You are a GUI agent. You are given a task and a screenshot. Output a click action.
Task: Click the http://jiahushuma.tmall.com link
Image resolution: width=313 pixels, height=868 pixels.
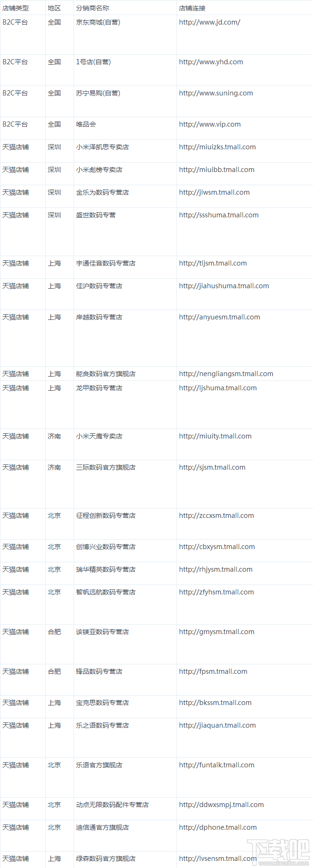point(224,286)
